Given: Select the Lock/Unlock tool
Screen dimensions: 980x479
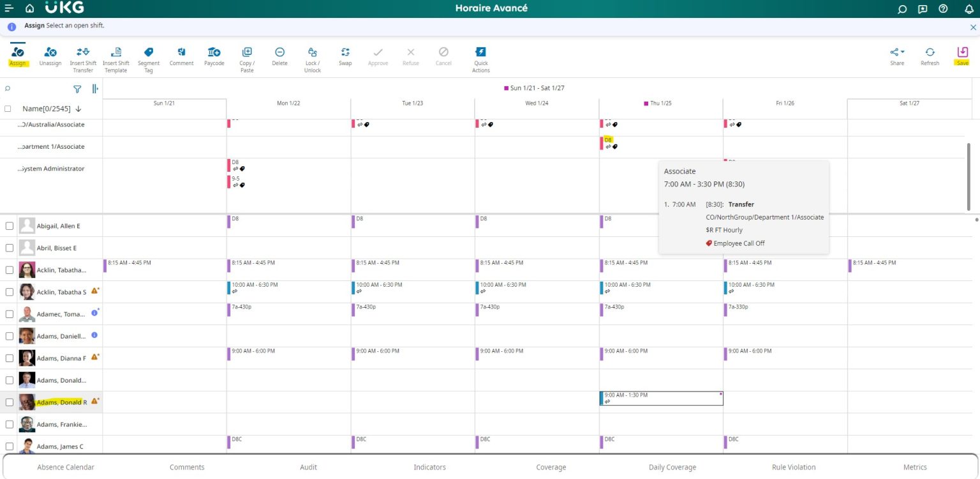Looking at the screenshot, I should pyautogui.click(x=312, y=56).
